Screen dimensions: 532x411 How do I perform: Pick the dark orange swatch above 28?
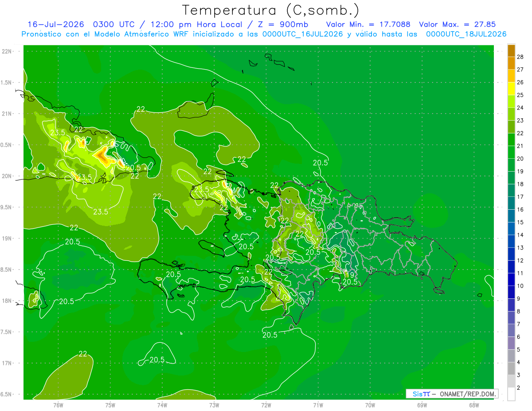511,51
